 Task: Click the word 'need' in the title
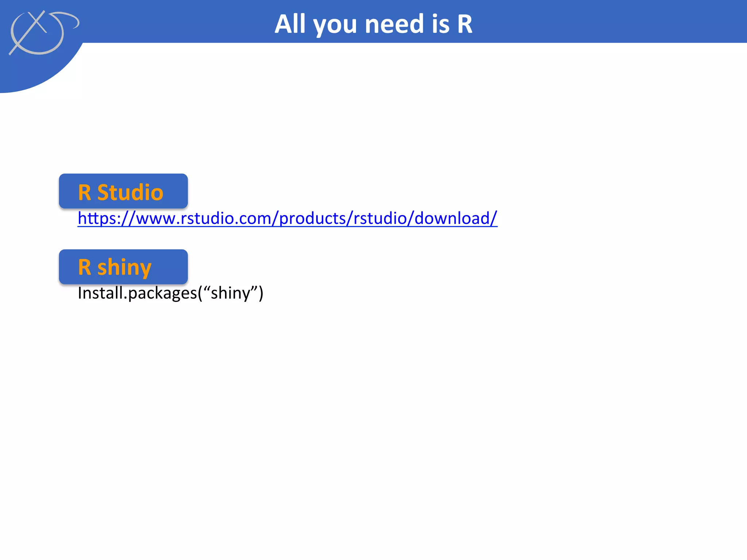395,24
